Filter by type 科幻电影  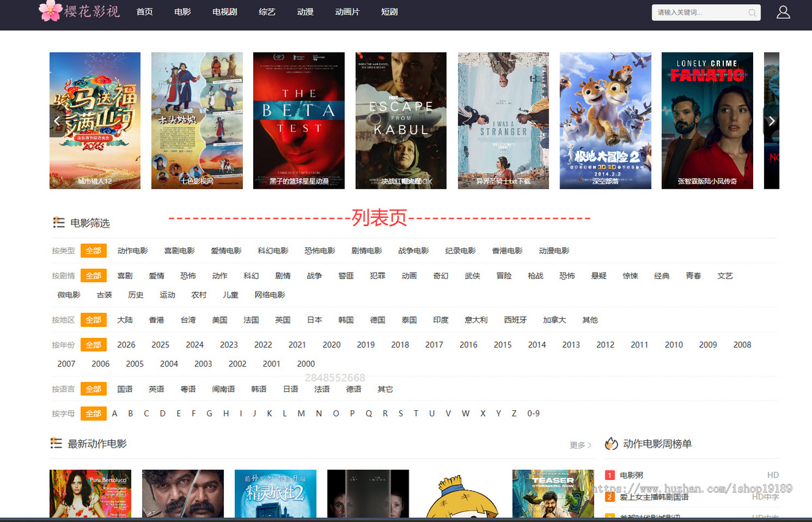point(273,251)
